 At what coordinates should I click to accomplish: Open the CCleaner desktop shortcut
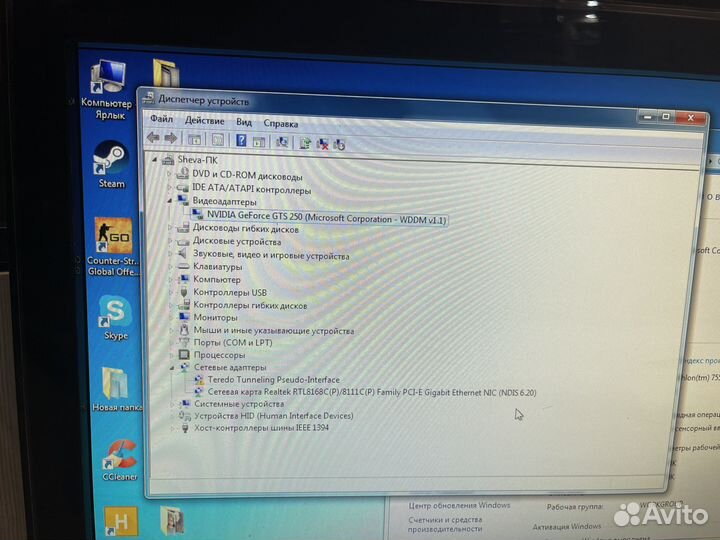point(119,455)
